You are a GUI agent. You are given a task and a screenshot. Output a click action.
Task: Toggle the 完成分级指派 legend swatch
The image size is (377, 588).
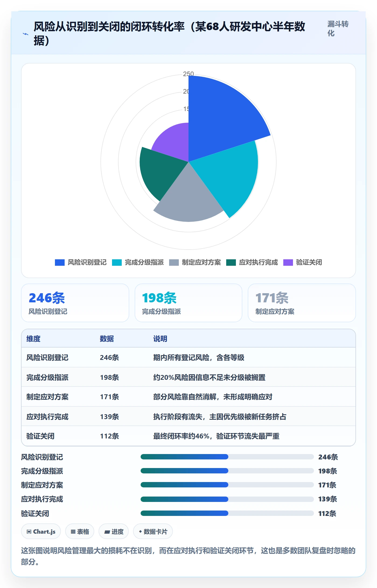pos(117,262)
